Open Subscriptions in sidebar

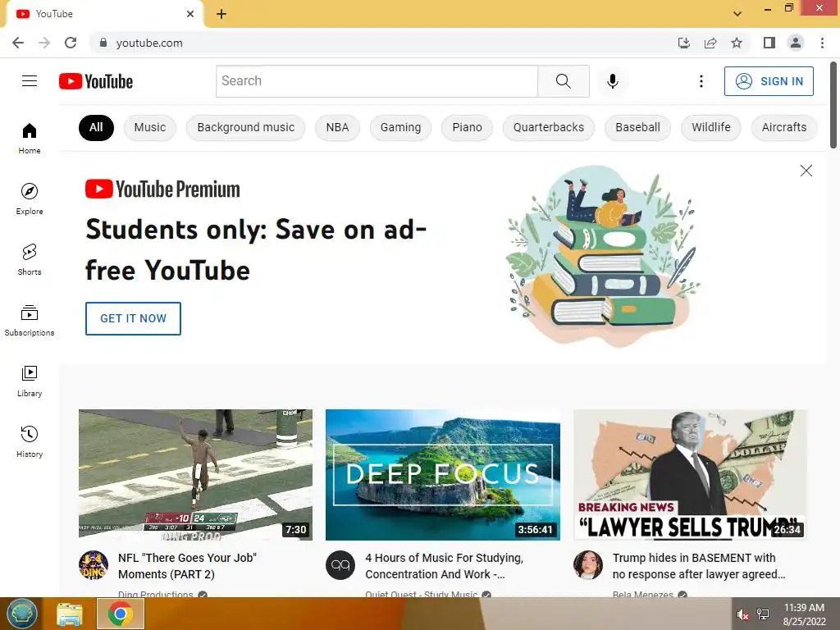30,320
